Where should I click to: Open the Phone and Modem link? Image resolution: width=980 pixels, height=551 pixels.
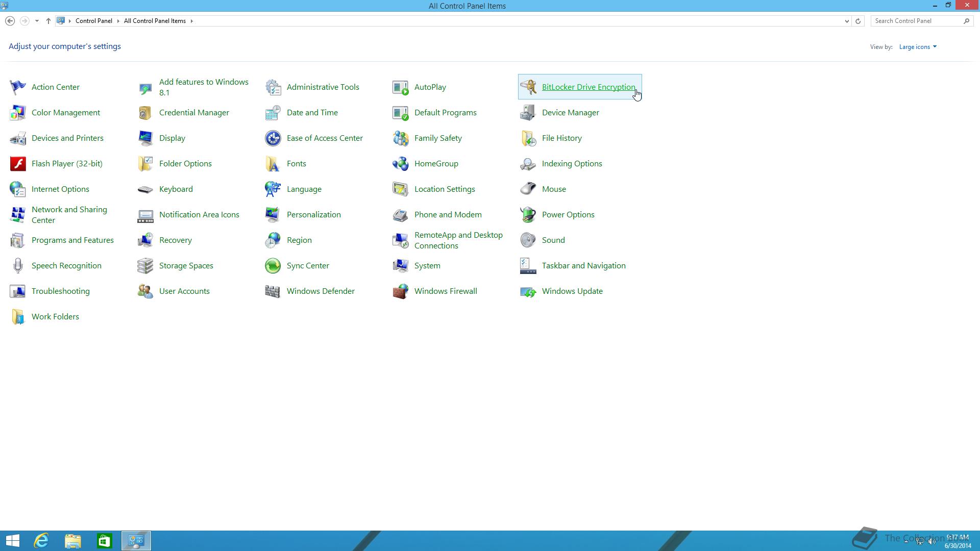(448, 215)
